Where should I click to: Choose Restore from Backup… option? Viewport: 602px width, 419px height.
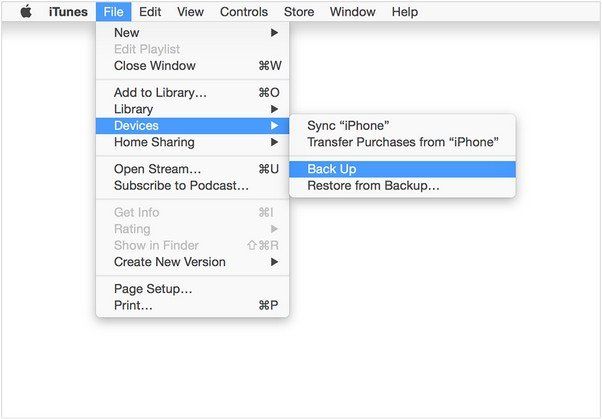click(x=402, y=185)
